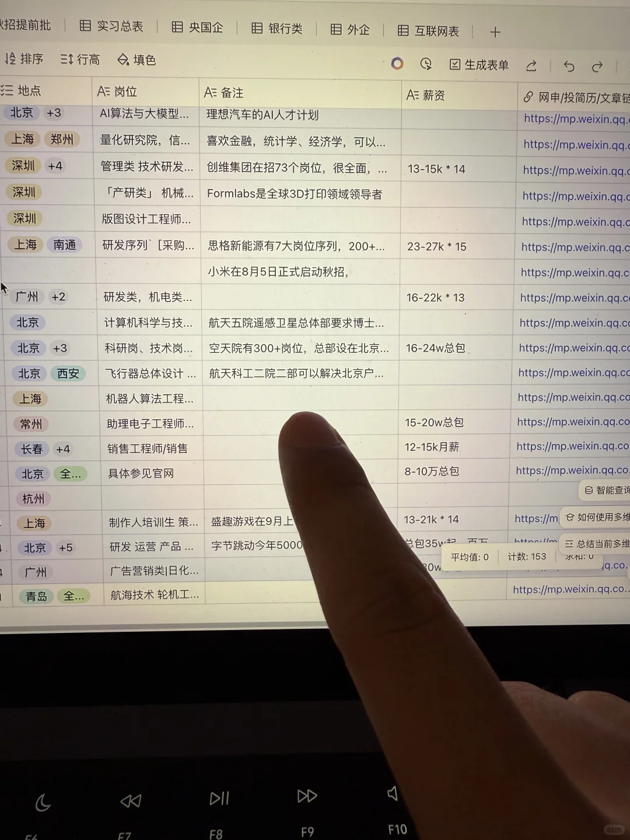Image resolution: width=630 pixels, height=840 pixels.
Task: Click the 常州 location tag
Action: coord(31,424)
